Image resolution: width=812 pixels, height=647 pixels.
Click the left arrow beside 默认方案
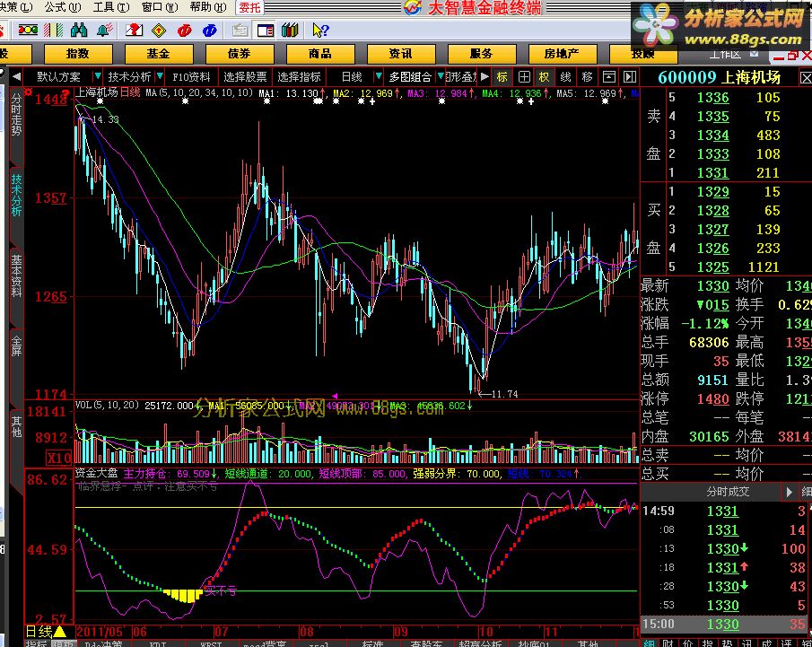(x=16, y=76)
